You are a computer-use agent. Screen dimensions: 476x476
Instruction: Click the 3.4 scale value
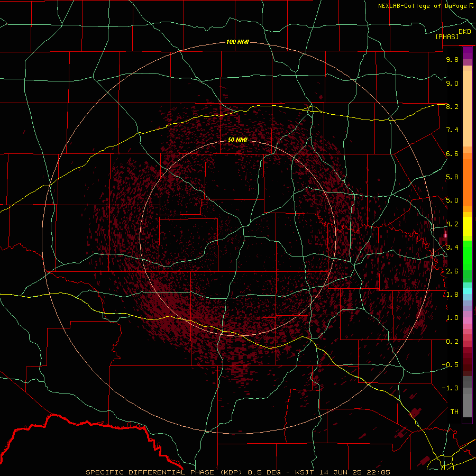[452, 248]
